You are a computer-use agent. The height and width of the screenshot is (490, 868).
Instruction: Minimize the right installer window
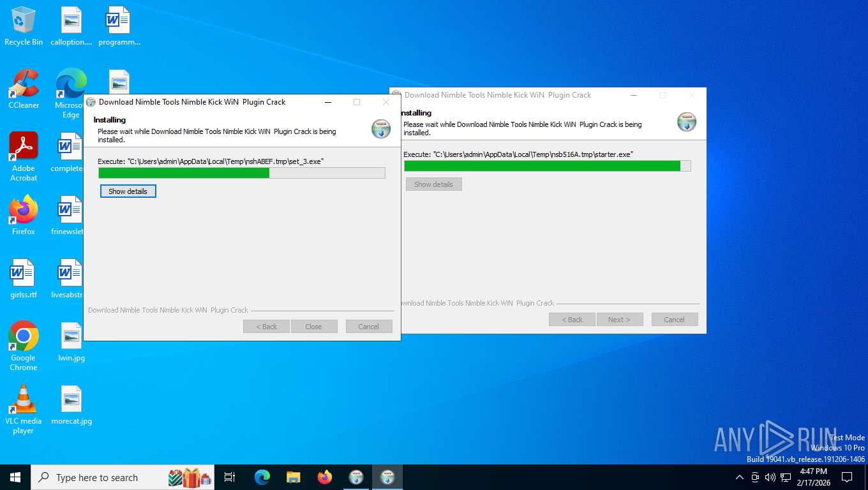coord(634,95)
